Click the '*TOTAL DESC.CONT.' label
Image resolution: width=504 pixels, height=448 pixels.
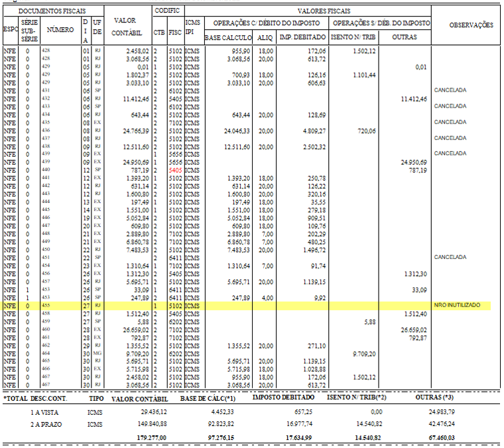pyautogui.click(x=35, y=399)
